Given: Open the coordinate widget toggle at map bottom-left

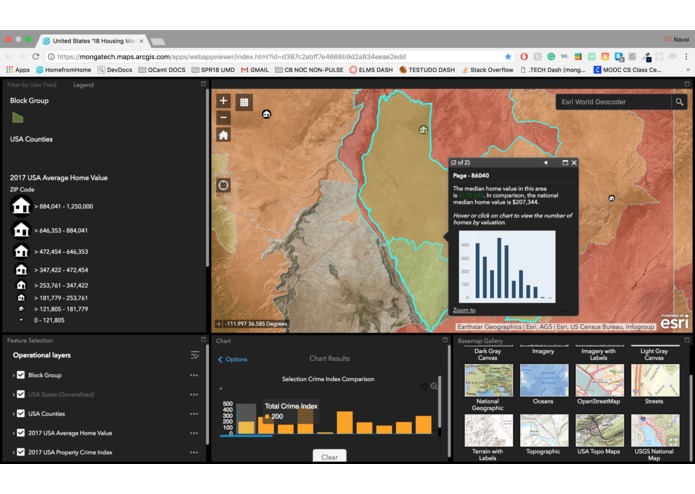Looking at the screenshot, I should [x=219, y=324].
